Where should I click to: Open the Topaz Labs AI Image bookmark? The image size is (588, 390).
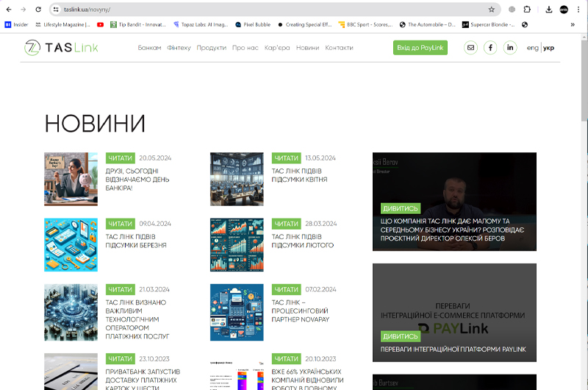pyautogui.click(x=201, y=24)
